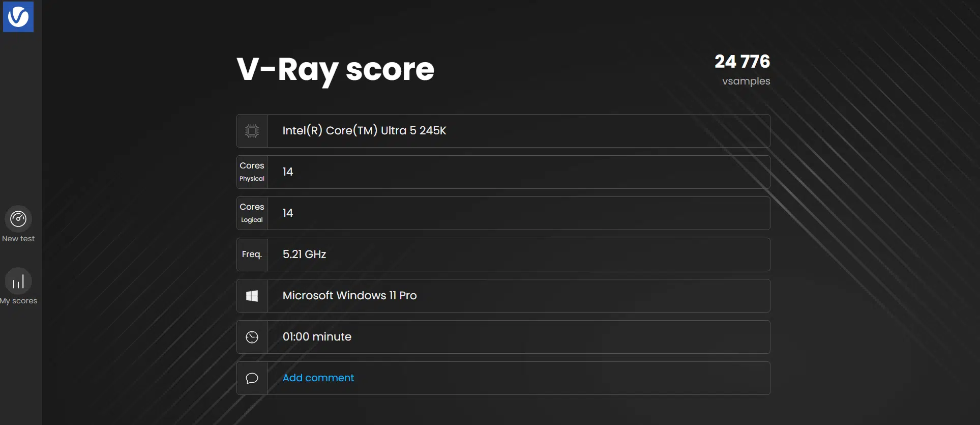Click the CPU chip icon
Screen dimensions: 980x425
coord(252,131)
